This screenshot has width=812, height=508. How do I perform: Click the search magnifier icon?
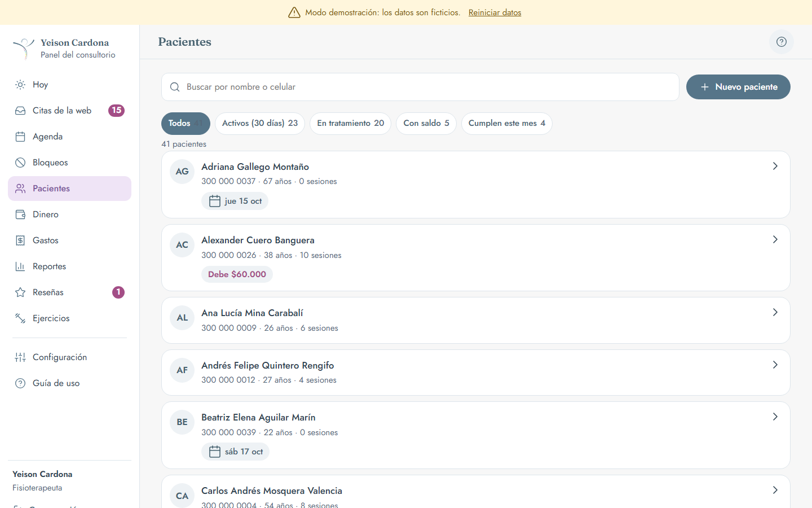tap(175, 87)
